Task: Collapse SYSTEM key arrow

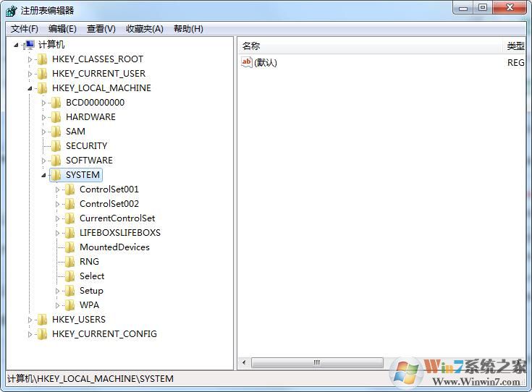Action: point(43,175)
